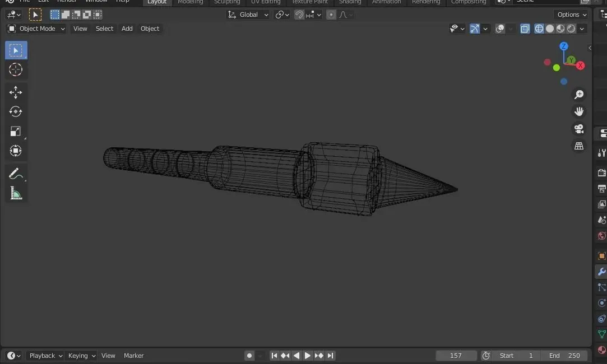The width and height of the screenshot is (607, 364).
Task: Toggle snapping magnet button
Action: (299, 15)
